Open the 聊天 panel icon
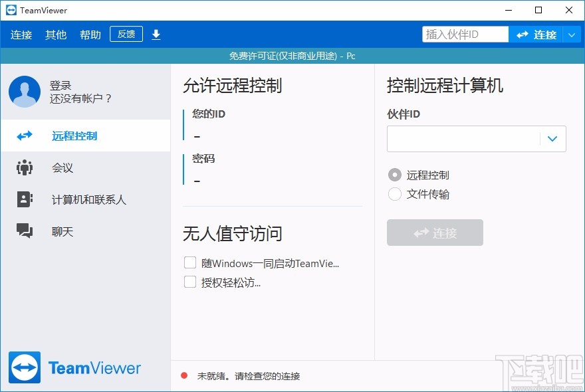Viewport: 585px width, 392px height. 25,231
